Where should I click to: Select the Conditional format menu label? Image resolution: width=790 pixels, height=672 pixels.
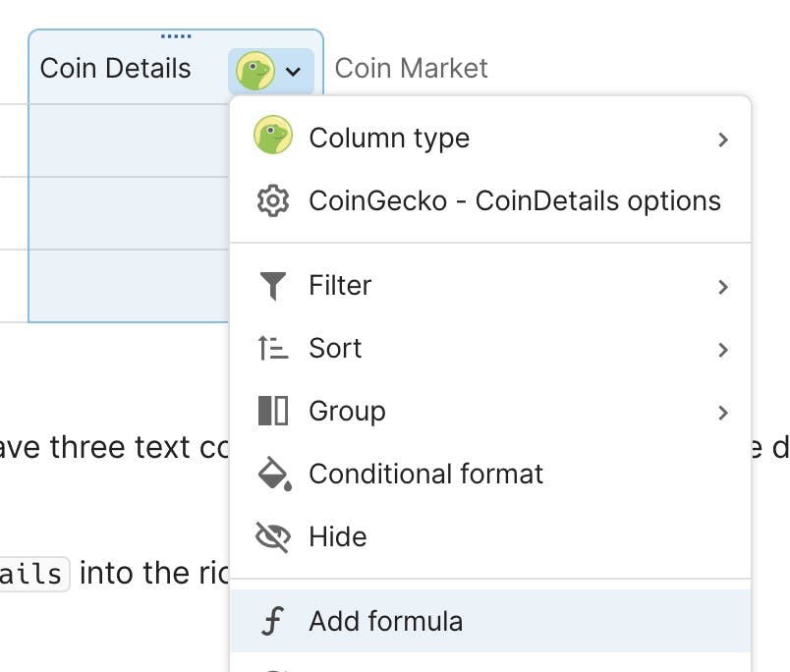click(425, 474)
